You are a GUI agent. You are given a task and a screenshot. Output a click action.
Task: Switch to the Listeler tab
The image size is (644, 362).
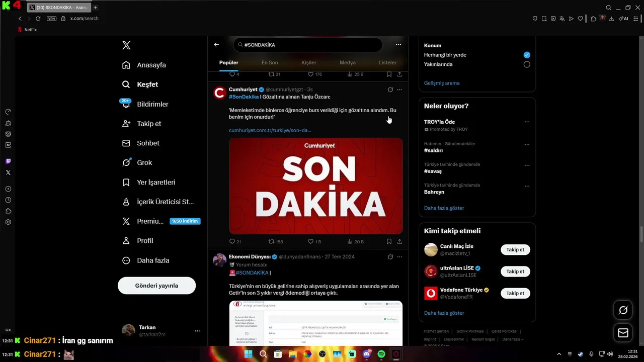pos(387,63)
